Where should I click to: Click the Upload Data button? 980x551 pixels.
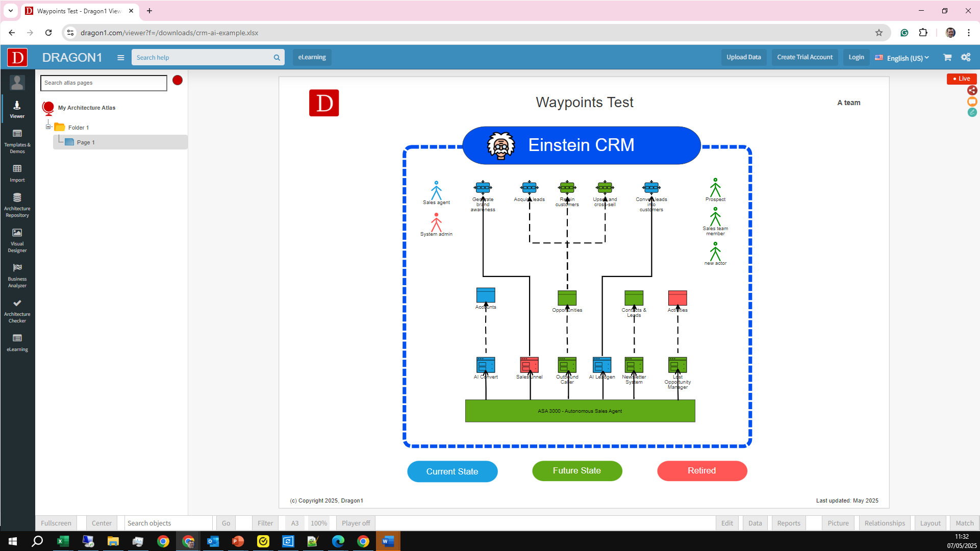[x=743, y=57]
